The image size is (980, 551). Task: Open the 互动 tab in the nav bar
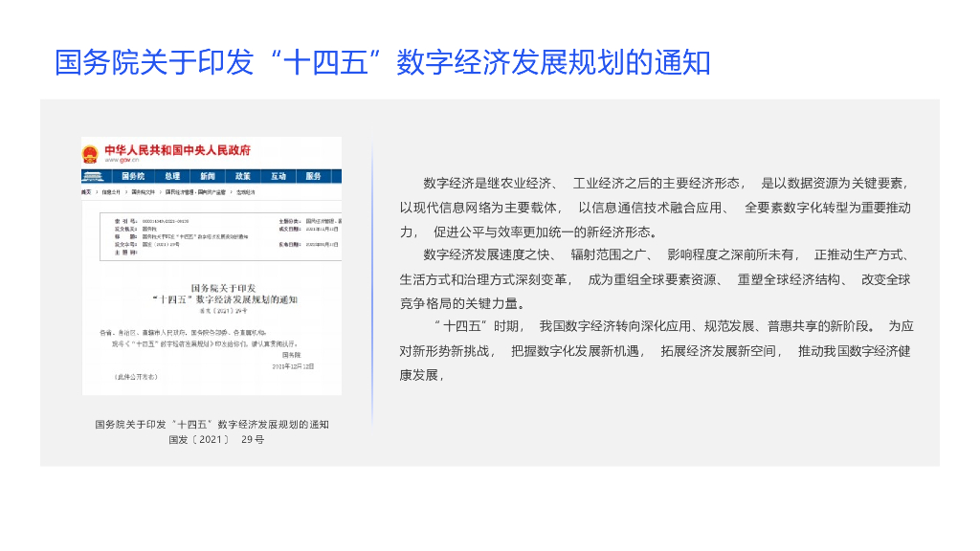(278, 176)
